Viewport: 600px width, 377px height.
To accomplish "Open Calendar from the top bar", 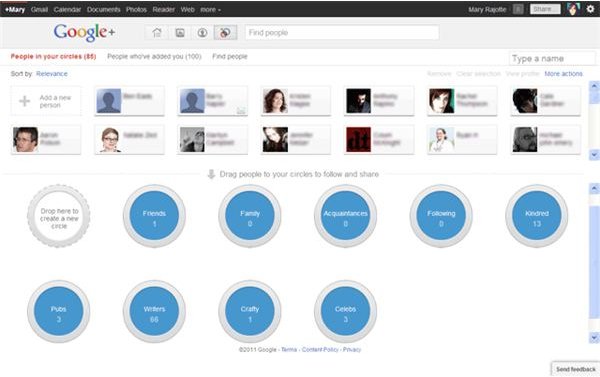I will pos(68,10).
